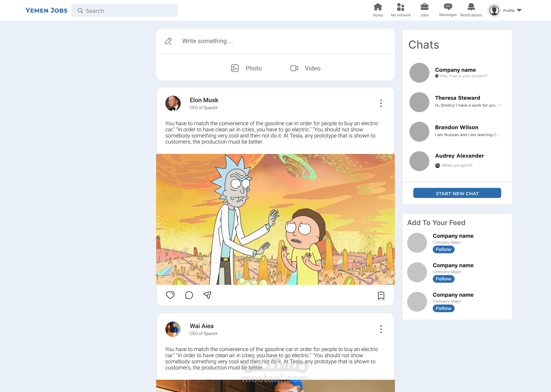551x392 pixels.
Task: Expand the Profile dropdown arrow
Action: click(x=519, y=10)
